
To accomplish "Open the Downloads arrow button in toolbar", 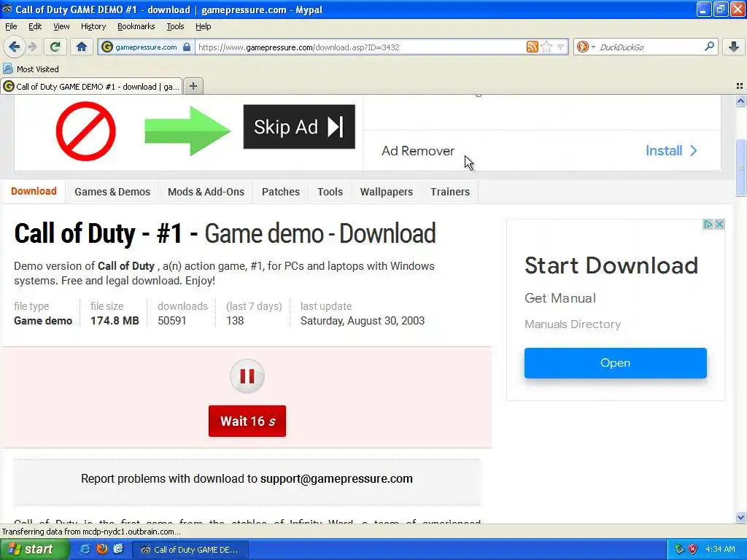I will point(734,47).
